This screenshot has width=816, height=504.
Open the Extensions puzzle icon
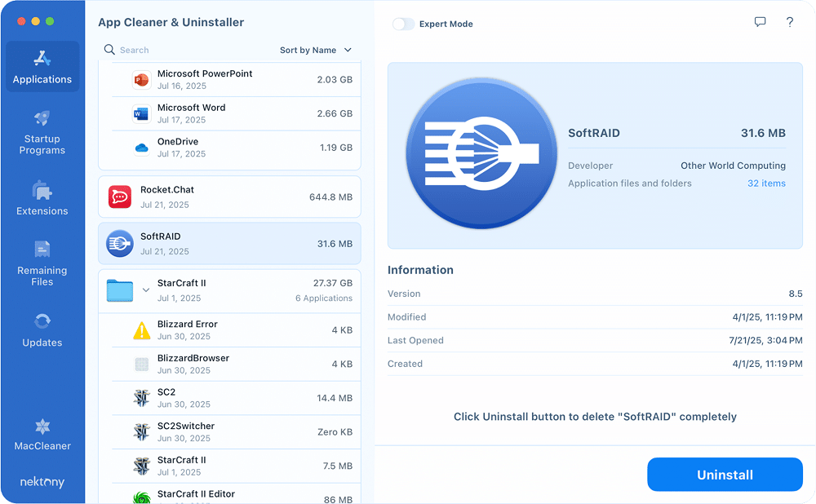click(x=42, y=190)
